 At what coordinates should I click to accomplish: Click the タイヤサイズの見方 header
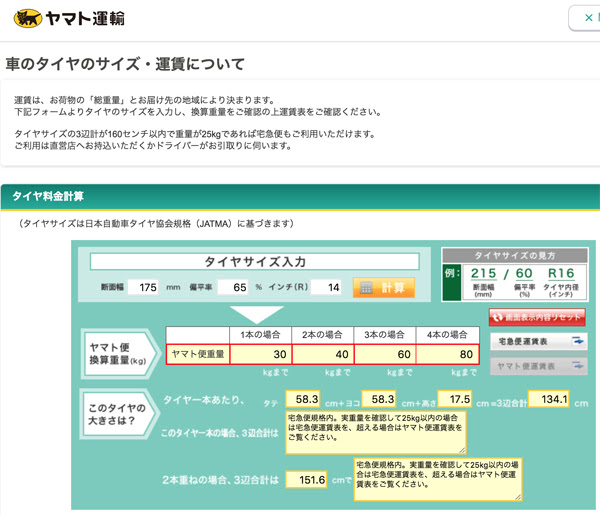(x=515, y=255)
